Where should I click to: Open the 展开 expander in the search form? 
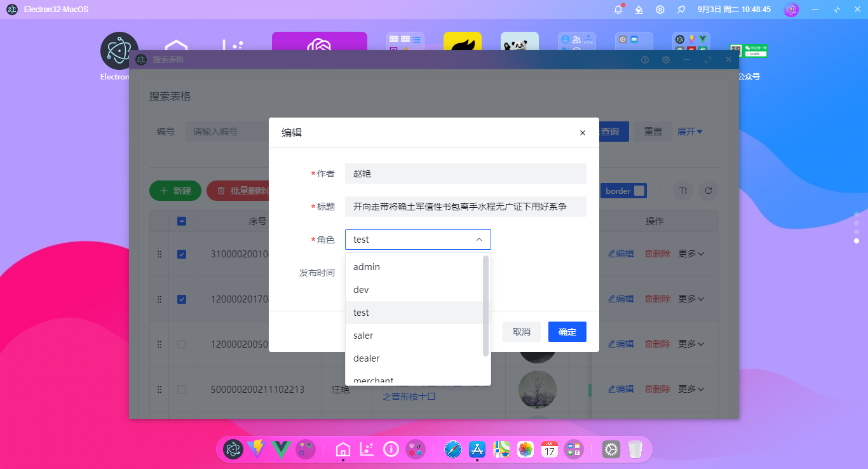(x=690, y=132)
